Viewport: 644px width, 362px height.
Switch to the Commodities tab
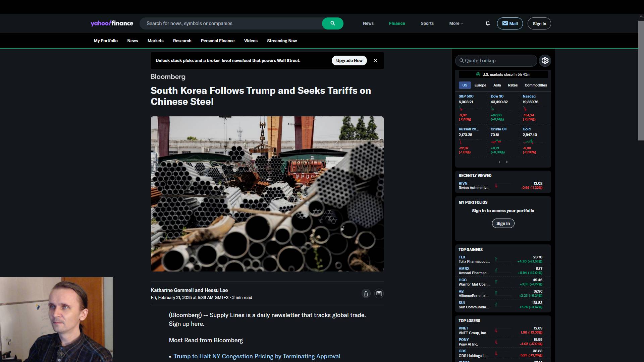pos(536,85)
